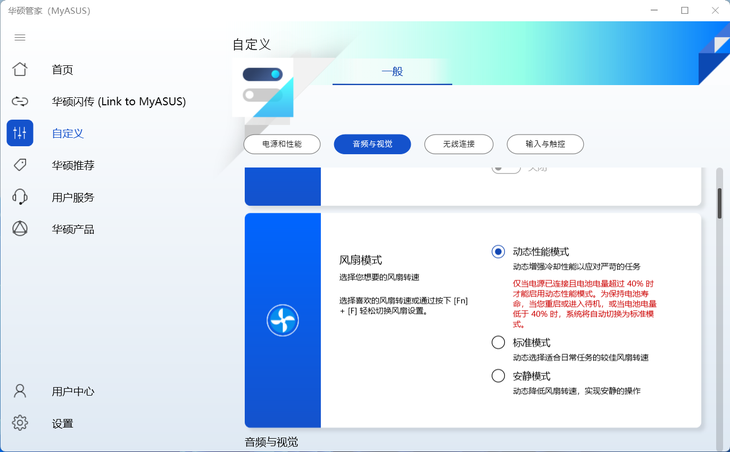Select 动态性能模式 radio button
Image resolution: width=730 pixels, height=452 pixels.
(498, 251)
